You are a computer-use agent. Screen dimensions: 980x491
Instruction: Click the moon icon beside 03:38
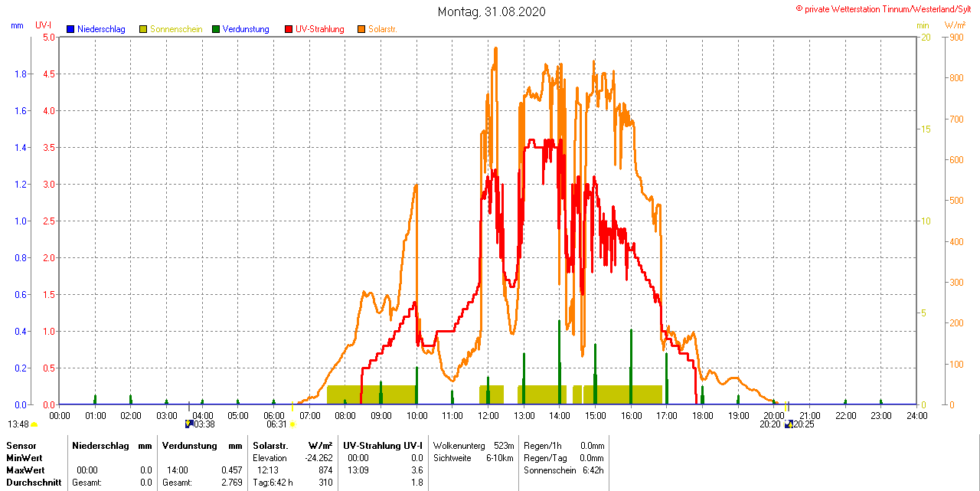point(189,424)
